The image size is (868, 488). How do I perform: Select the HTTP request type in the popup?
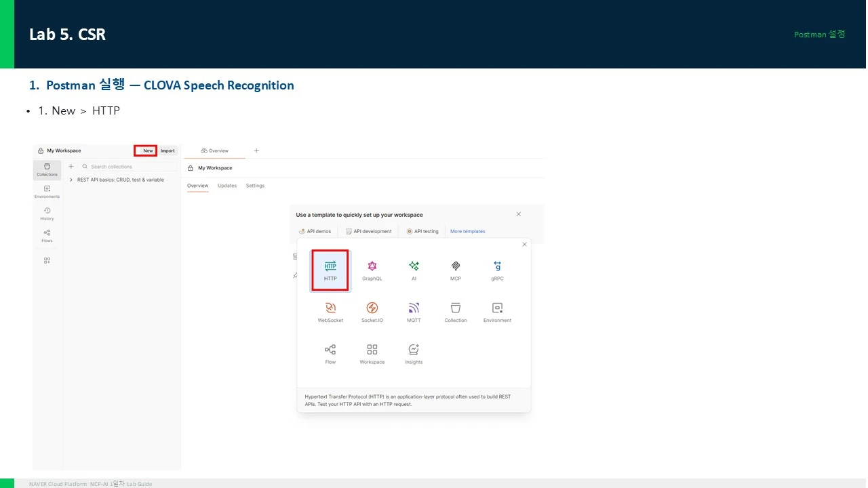(x=330, y=270)
